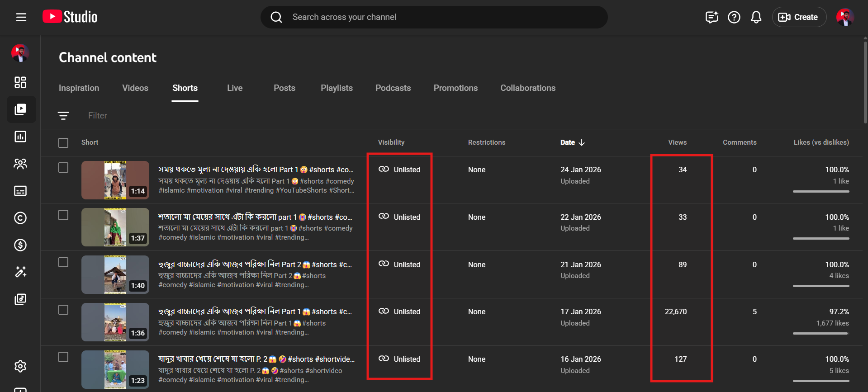
Task: Open the Copyright icon in sidebar
Action: (20, 218)
